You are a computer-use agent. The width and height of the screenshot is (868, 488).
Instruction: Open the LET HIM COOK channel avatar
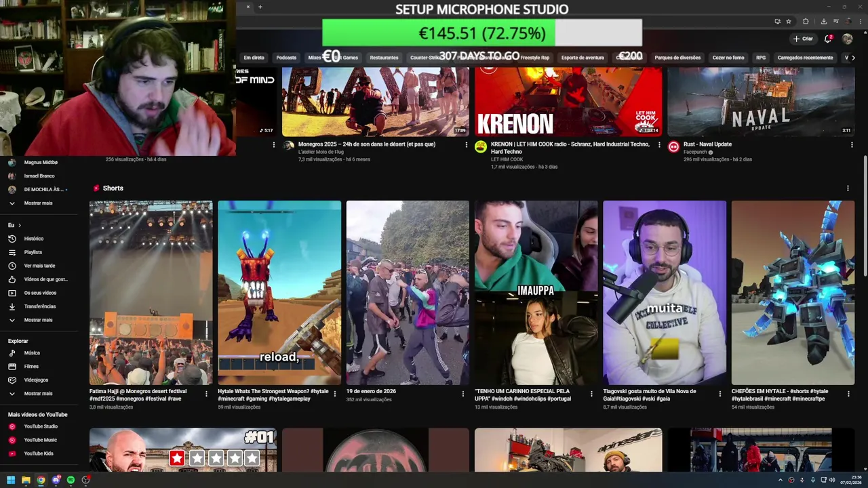(x=481, y=146)
